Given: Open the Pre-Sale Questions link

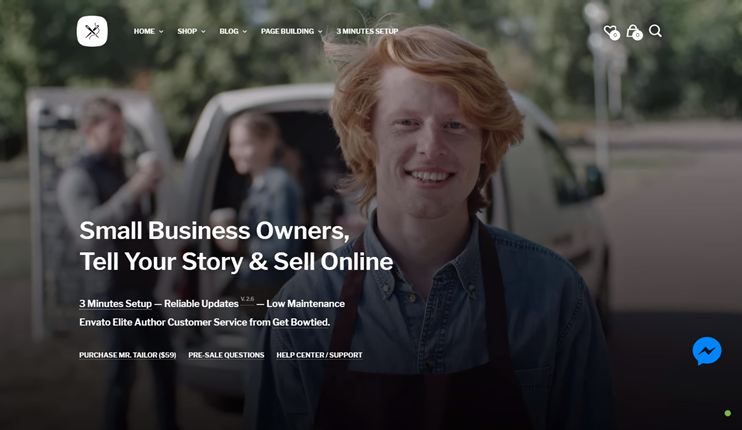Looking at the screenshot, I should pyautogui.click(x=226, y=355).
